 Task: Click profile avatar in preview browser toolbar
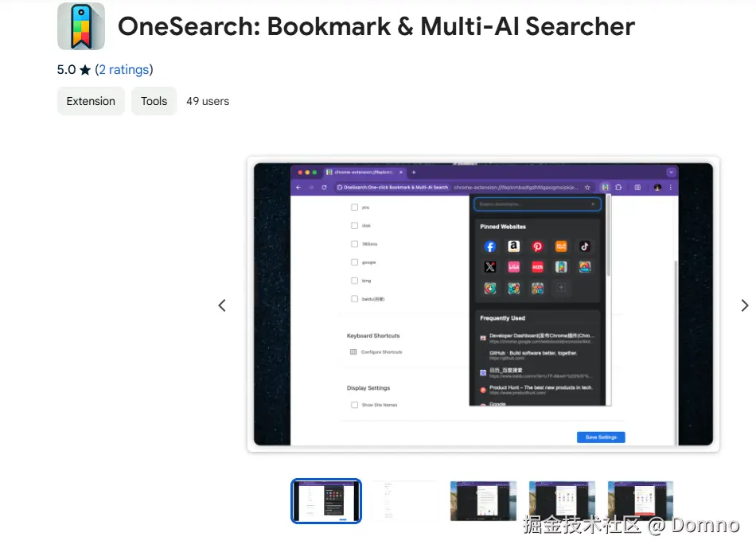pos(657,188)
